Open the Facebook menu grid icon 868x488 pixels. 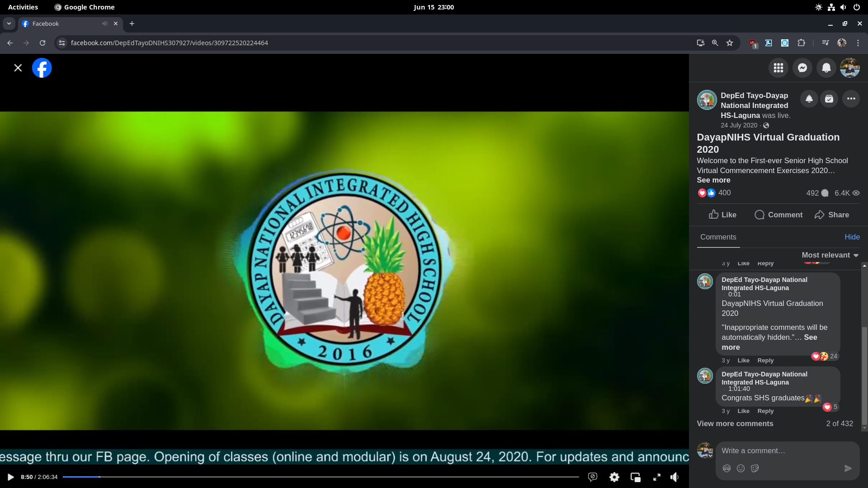[778, 68]
